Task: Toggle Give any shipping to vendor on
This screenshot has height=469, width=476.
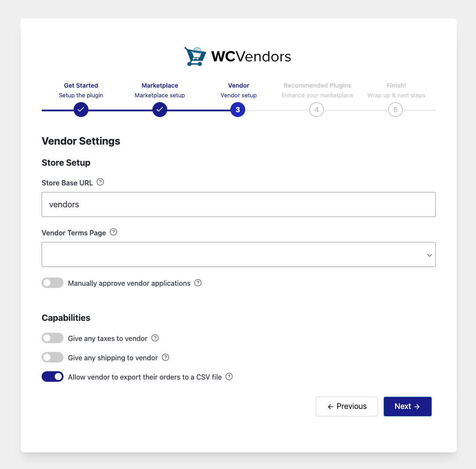Action: coord(53,358)
